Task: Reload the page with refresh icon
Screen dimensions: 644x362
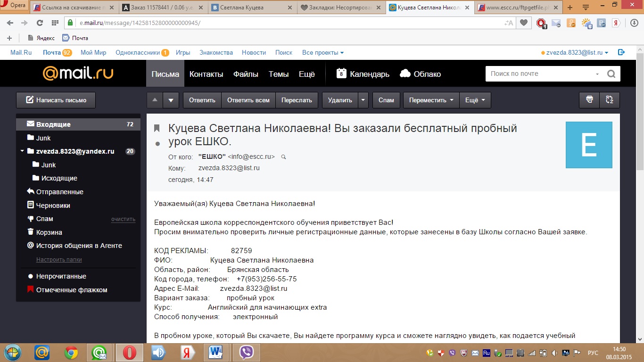Action: click(40, 23)
